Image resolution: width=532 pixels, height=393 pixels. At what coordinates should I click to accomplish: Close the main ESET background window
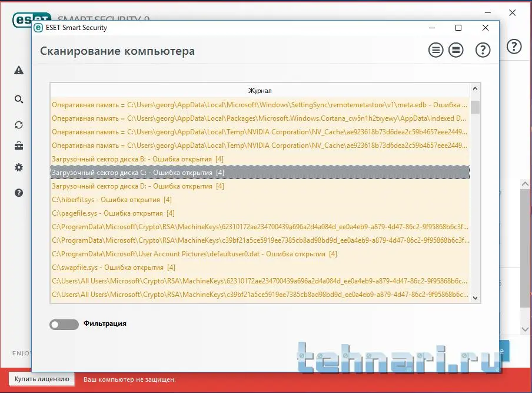(x=513, y=12)
